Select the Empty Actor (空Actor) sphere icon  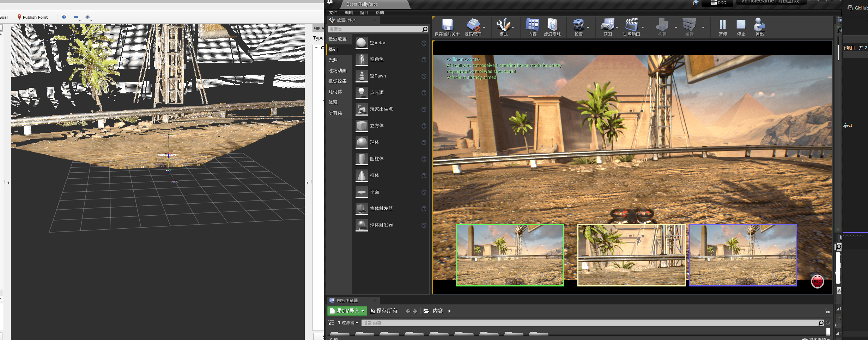point(362,43)
